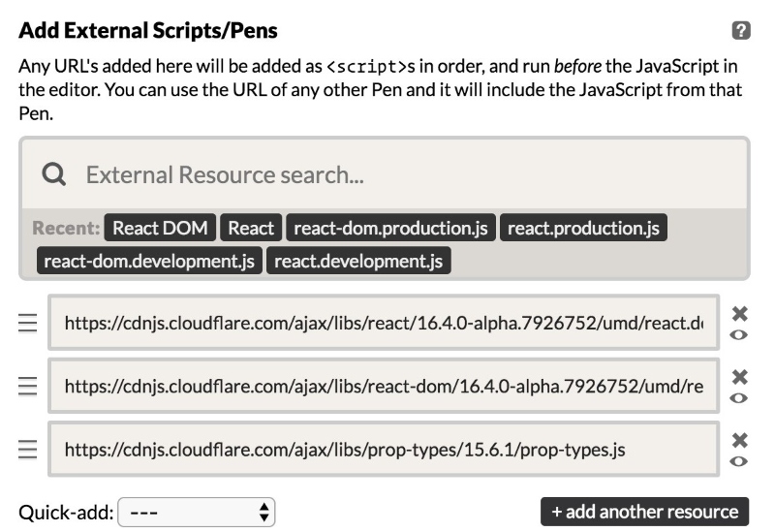Screen dimensions: 775x532
Task: Click the Add External Scripts/Pens heading
Action: [148, 30]
